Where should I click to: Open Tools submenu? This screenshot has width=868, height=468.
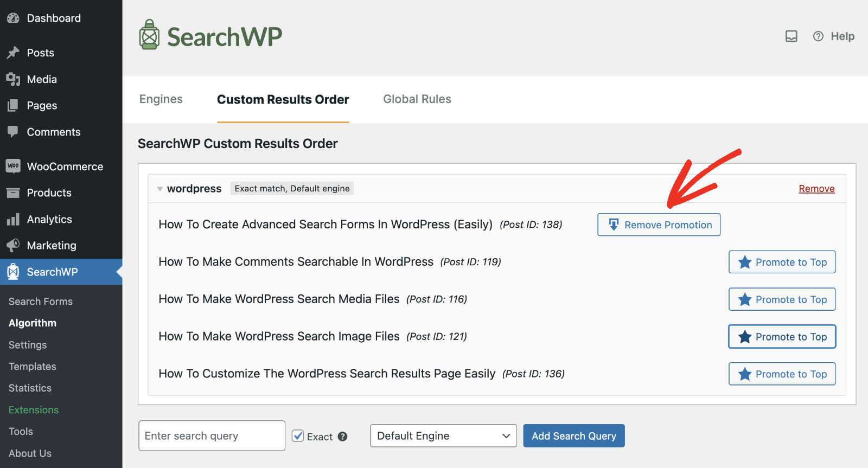(x=21, y=432)
